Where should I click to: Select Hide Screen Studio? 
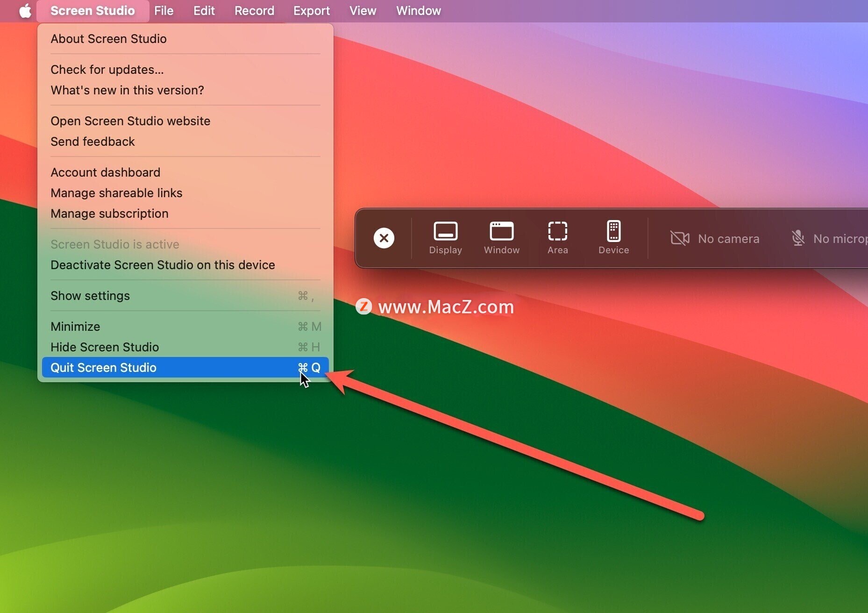coord(185,347)
